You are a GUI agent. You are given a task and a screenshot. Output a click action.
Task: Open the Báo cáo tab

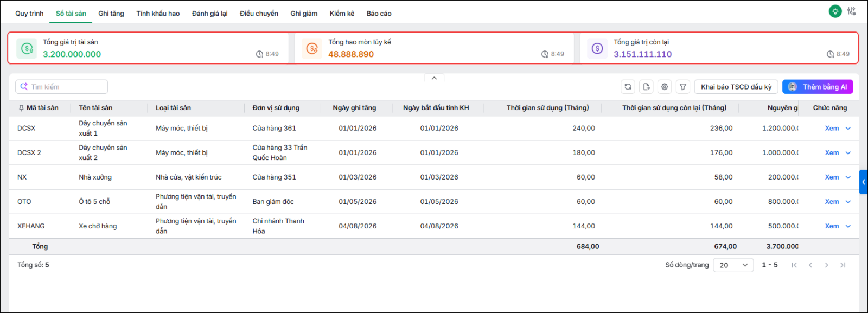[379, 14]
